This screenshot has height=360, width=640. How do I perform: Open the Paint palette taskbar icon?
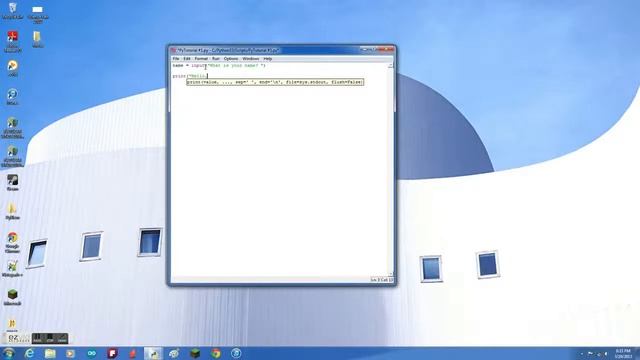point(174,353)
